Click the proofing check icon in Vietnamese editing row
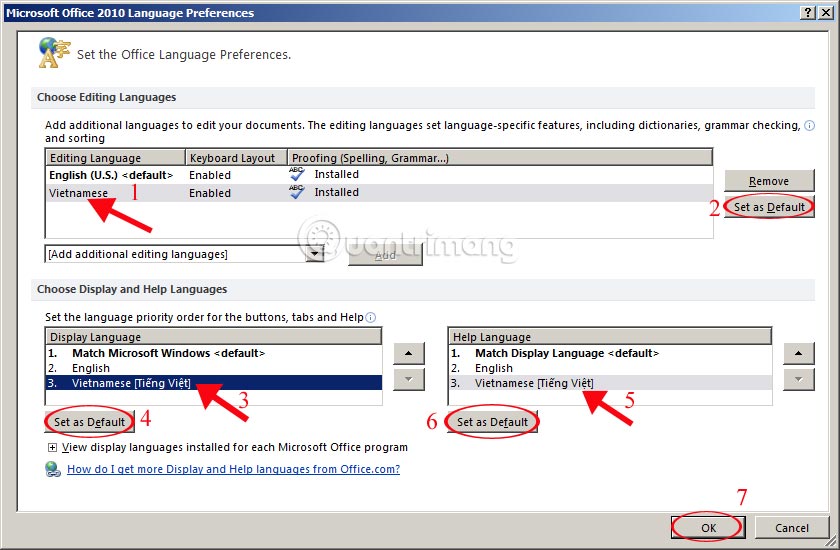Image resolution: width=840 pixels, height=550 pixels. 297,192
